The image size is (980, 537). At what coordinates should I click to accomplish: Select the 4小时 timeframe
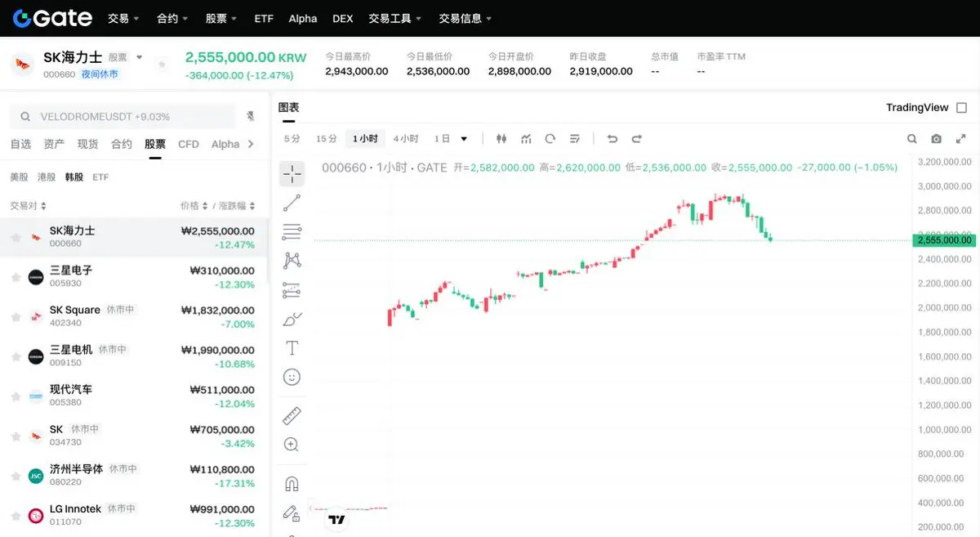click(406, 139)
